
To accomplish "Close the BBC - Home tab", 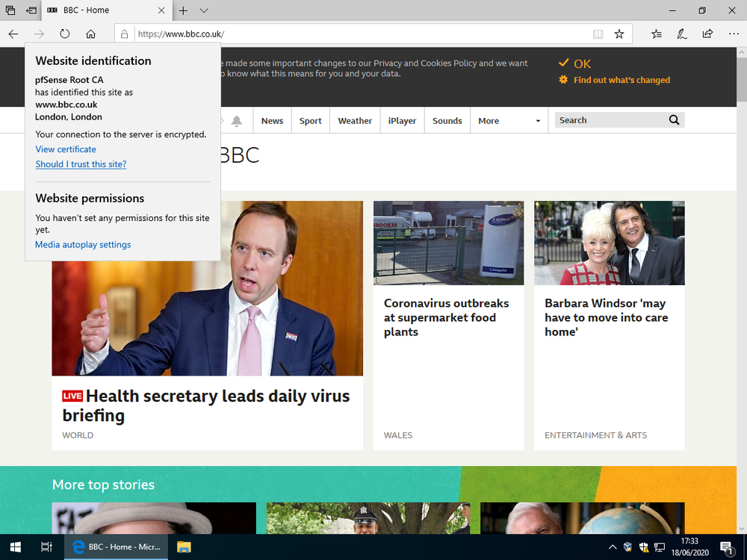I will (161, 10).
